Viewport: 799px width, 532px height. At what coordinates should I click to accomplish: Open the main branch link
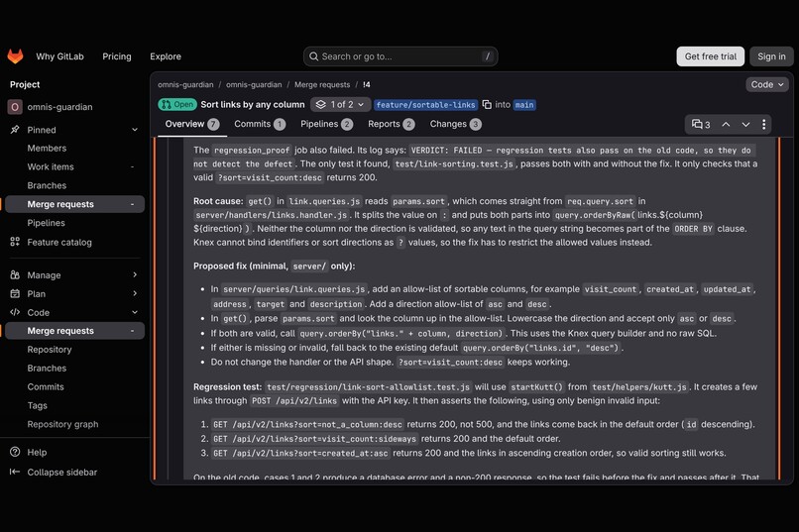coord(524,105)
